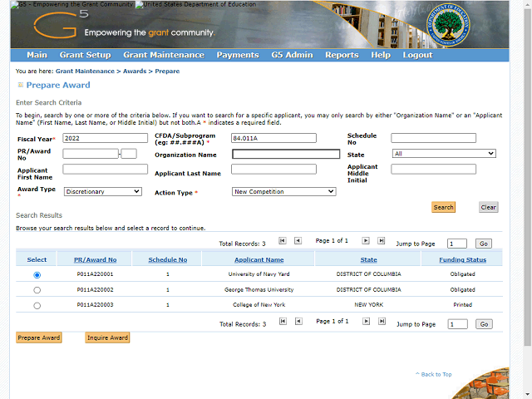Go to last page in bottom pagination

[x=382, y=322]
